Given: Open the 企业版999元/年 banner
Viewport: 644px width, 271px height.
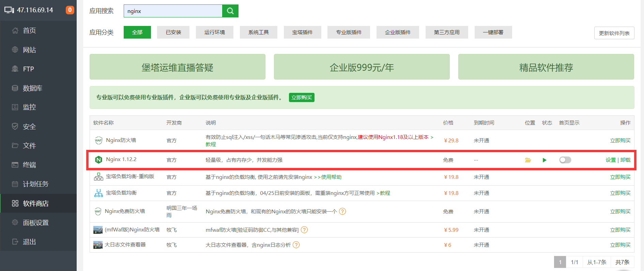Looking at the screenshot, I should 362,67.
